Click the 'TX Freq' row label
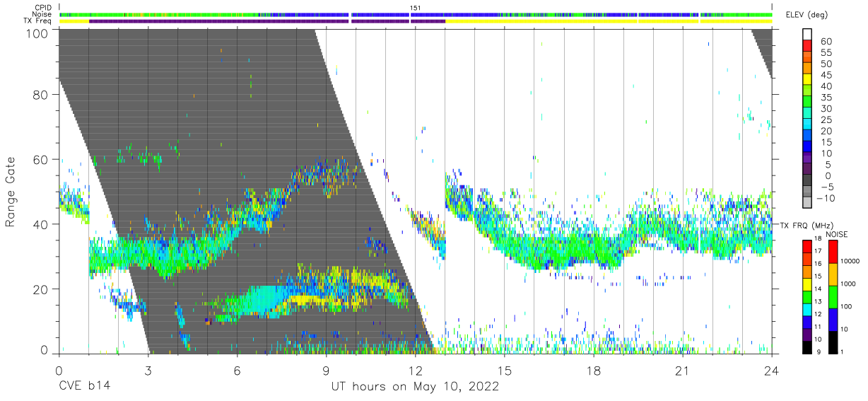Image resolution: width=868 pixels, height=401 pixels. 39,21
